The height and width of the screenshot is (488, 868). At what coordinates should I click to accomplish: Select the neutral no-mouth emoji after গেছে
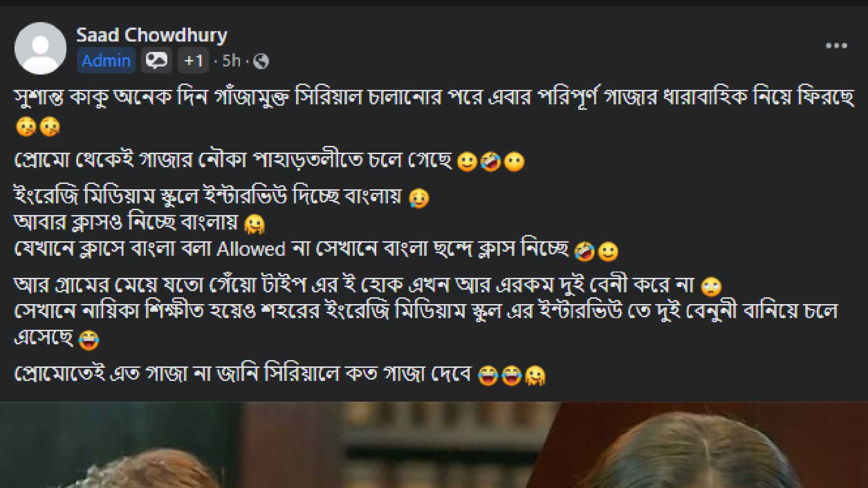(x=514, y=162)
